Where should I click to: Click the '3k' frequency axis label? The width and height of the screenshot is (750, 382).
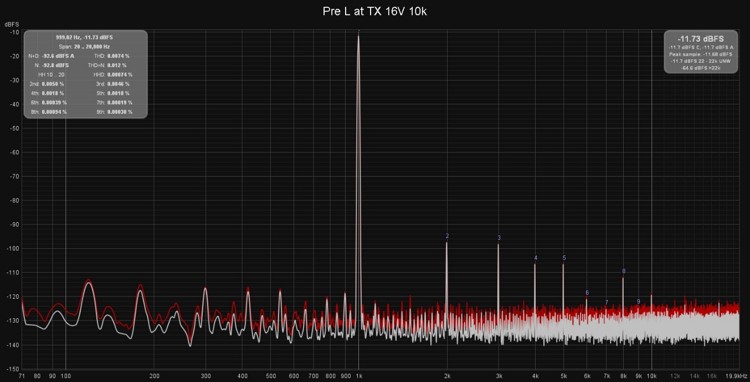[498, 376]
